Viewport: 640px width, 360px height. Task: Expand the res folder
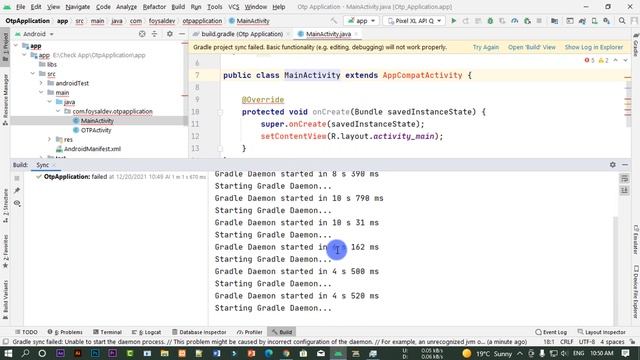click(x=50, y=140)
